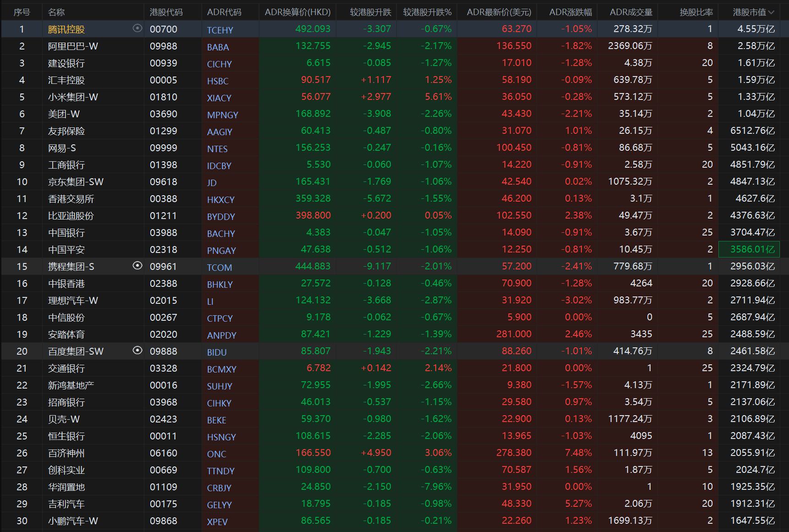Screen dimensions: 789x532
Task: Click the 携程集团-S stock name
Action: click(x=71, y=267)
